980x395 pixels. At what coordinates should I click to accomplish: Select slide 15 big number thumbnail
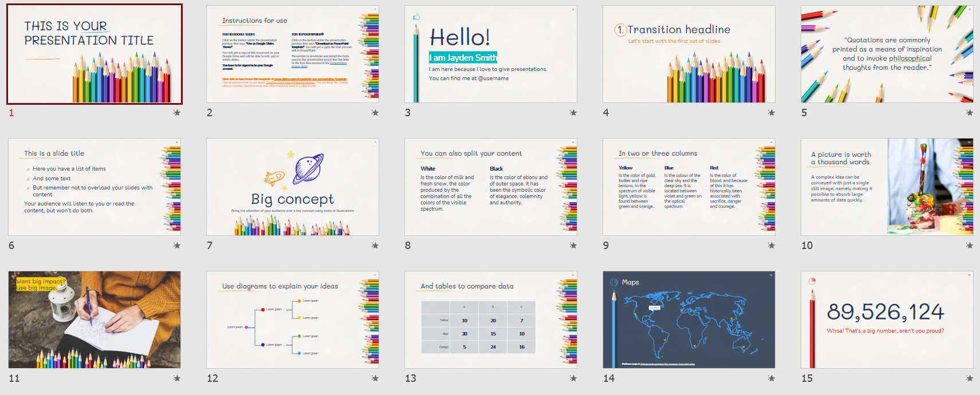coord(887,320)
